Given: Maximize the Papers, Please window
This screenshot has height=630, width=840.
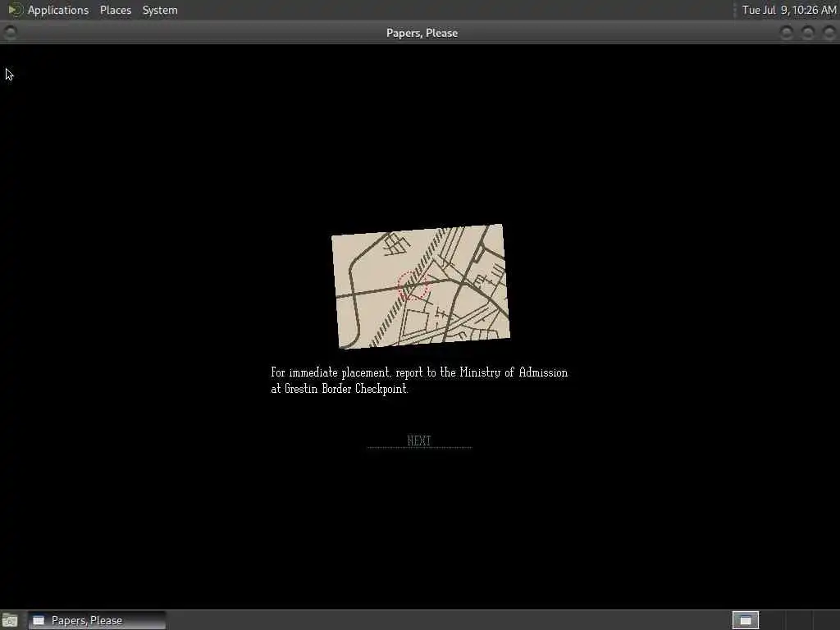Looking at the screenshot, I should (808, 33).
